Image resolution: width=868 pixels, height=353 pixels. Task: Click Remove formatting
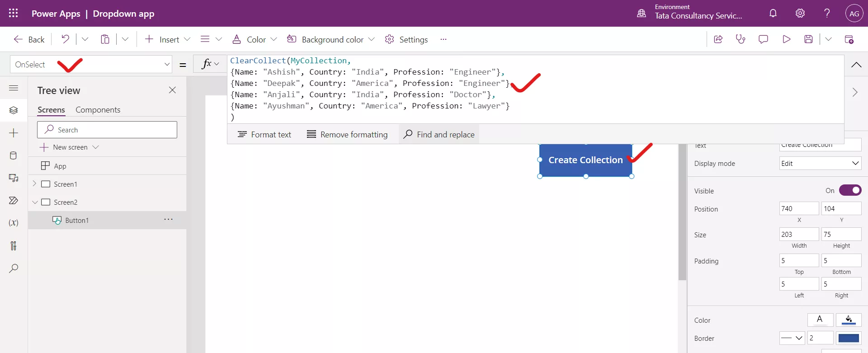tap(347, 134)
